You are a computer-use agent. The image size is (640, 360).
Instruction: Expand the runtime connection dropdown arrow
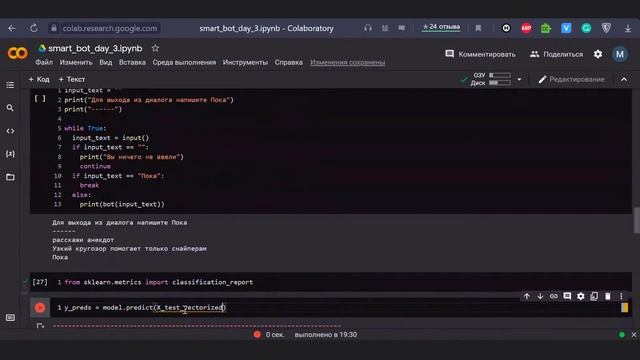(519, 79)
